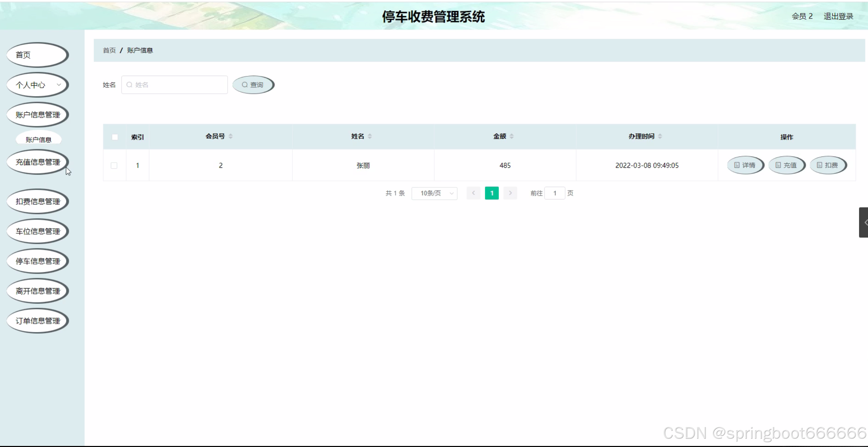
Task: Click the 查询 search button
Action: click(x=253, y=85)
